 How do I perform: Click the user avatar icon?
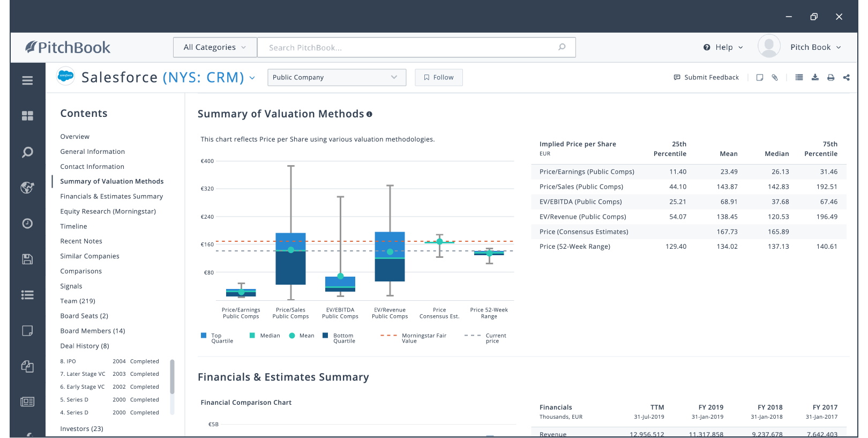pos(769,47)
